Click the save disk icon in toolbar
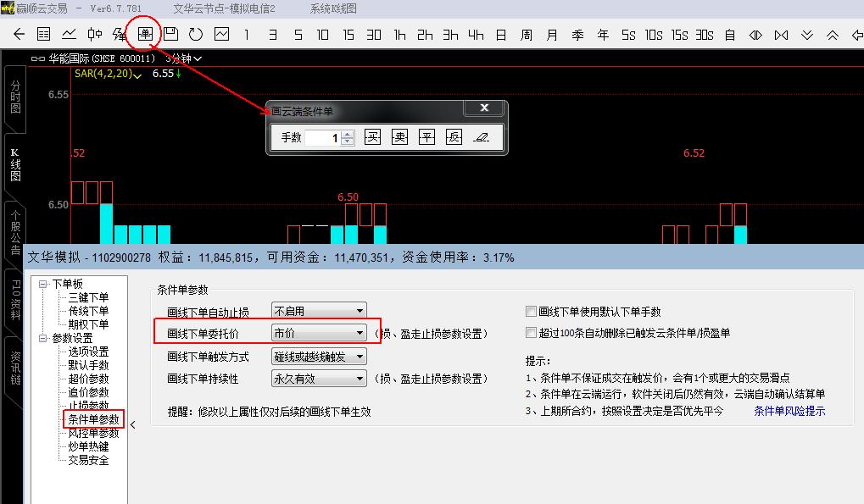Viewport: 864px width, 504px height. pyautogui.click(x=170, y=35)
